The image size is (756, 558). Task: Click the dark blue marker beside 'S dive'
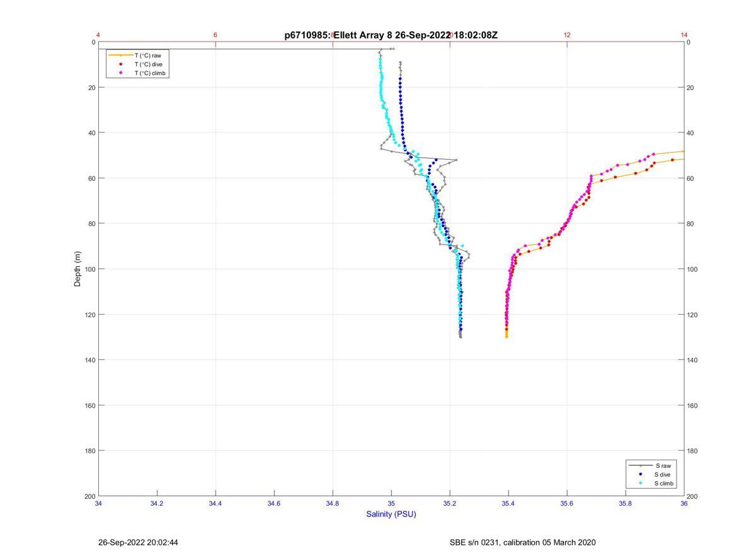pyautogui.click(x=640, y=474)
